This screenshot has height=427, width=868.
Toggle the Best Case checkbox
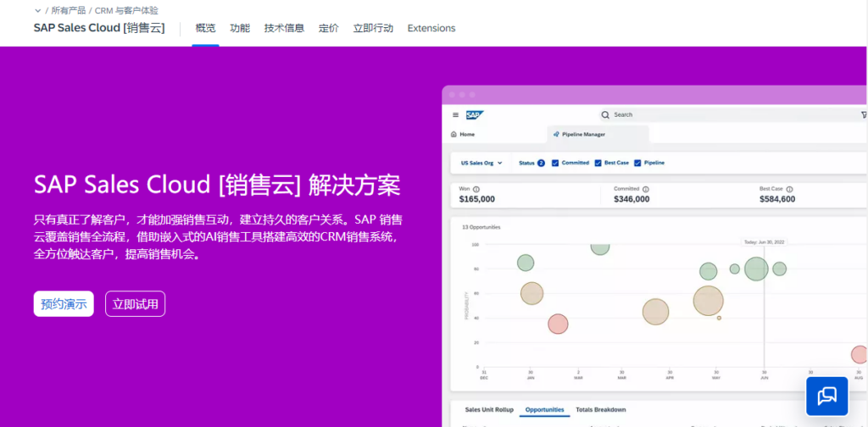pos(598,164)
